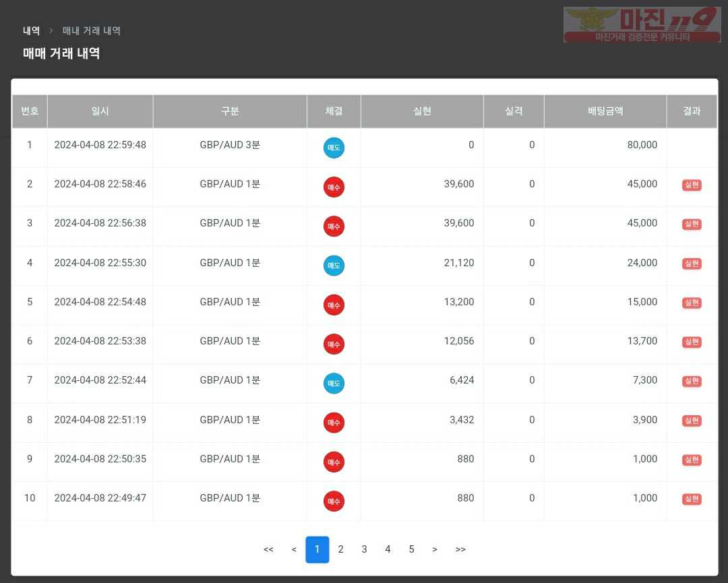Select the 7,300 betting amount

click(x=645, y=380)
